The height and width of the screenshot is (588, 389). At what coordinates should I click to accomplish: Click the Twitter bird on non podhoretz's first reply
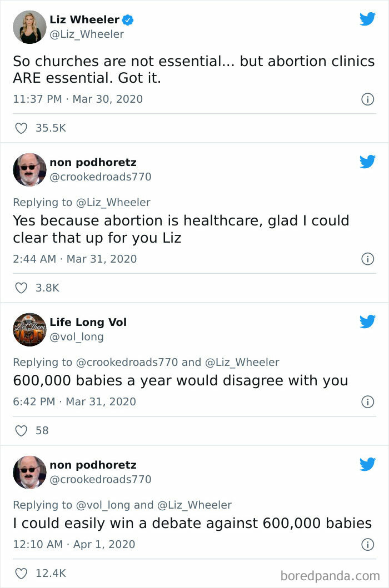[x=367, y=162]
